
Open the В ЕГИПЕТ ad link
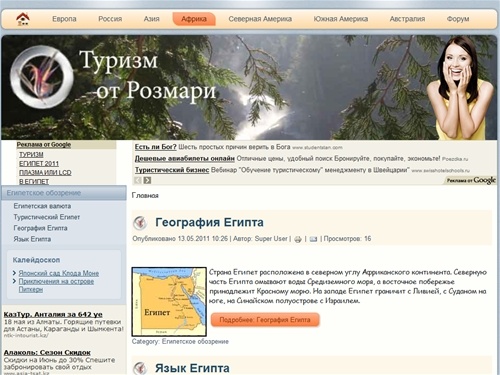(x=34, y=182)
